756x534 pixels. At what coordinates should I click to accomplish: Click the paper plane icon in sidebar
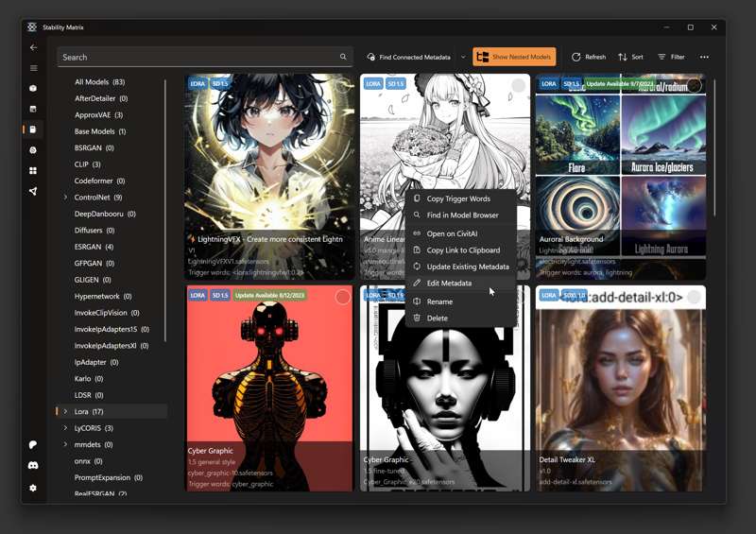point(33,191)
